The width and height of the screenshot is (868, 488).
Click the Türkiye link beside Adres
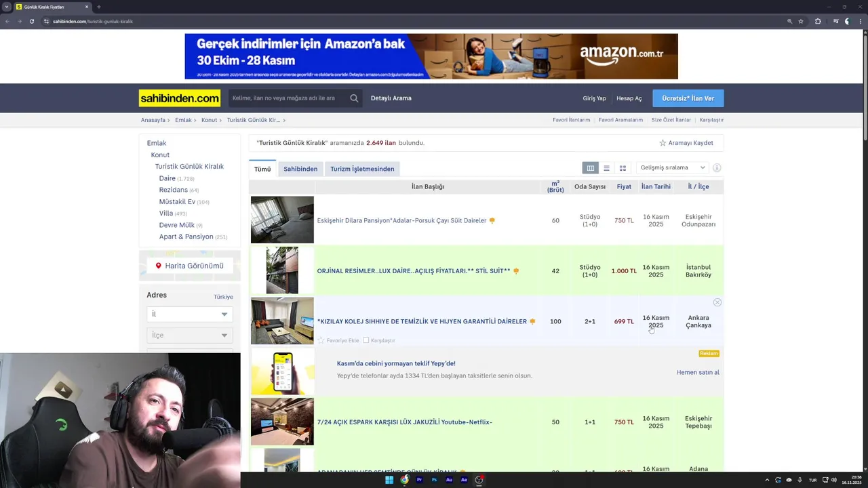[223, 297]
